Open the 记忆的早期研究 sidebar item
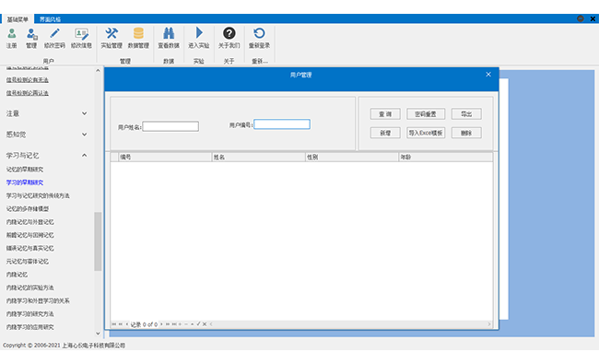 click(x=25, y=170)
